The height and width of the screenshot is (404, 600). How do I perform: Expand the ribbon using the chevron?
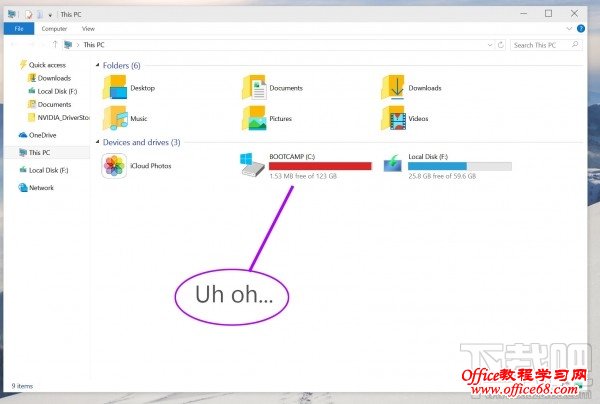[x=569, y=29]
